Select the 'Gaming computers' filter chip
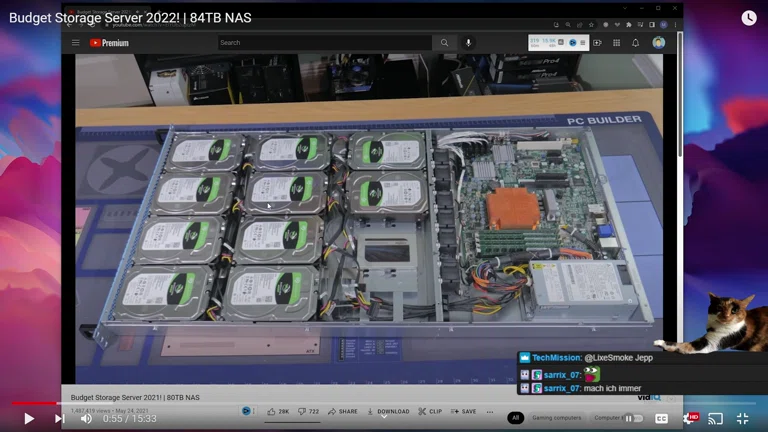 tap(556, 418)
